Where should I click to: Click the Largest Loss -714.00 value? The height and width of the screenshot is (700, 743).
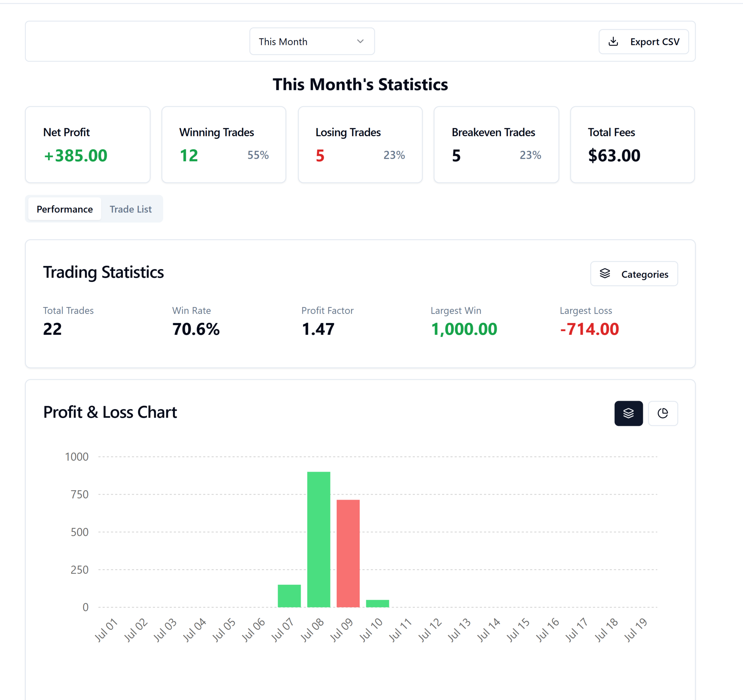pyautogui.click(x=589, y=329)
